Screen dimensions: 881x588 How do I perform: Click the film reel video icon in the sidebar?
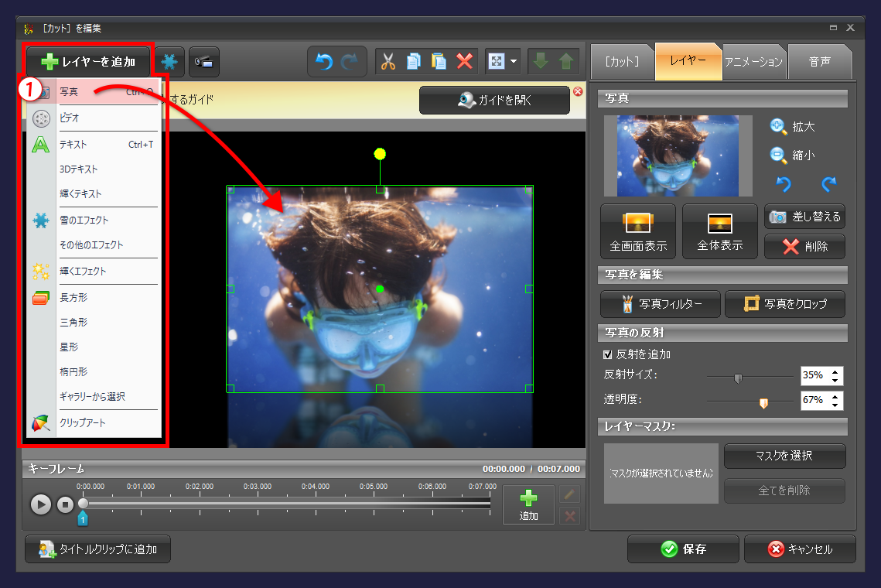click(x=40, y=118)
